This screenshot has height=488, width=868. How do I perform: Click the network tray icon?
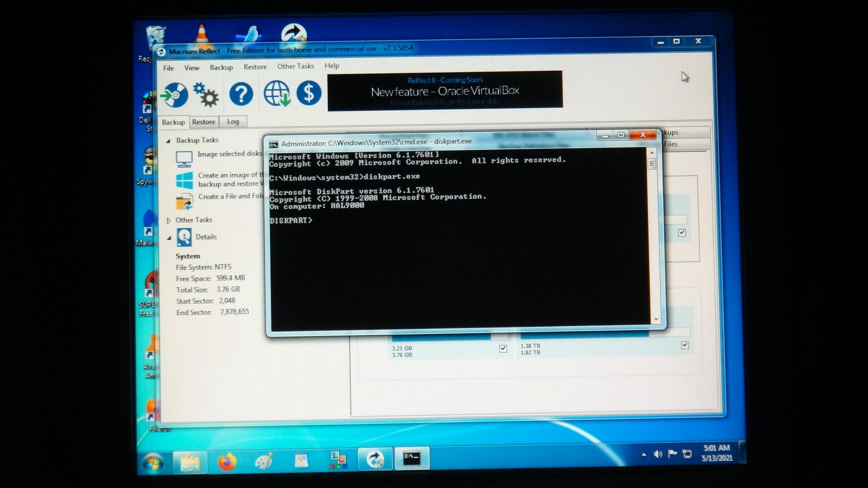point(687,454)
